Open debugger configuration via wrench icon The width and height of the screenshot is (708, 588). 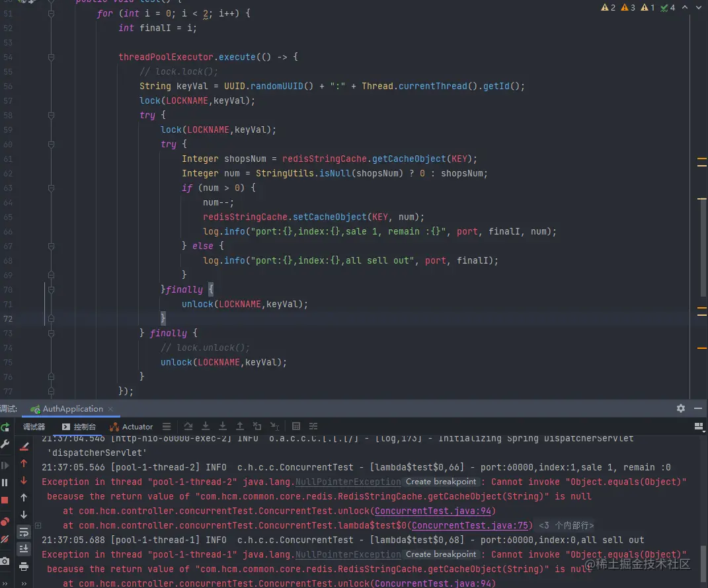[x=5, y=445]
